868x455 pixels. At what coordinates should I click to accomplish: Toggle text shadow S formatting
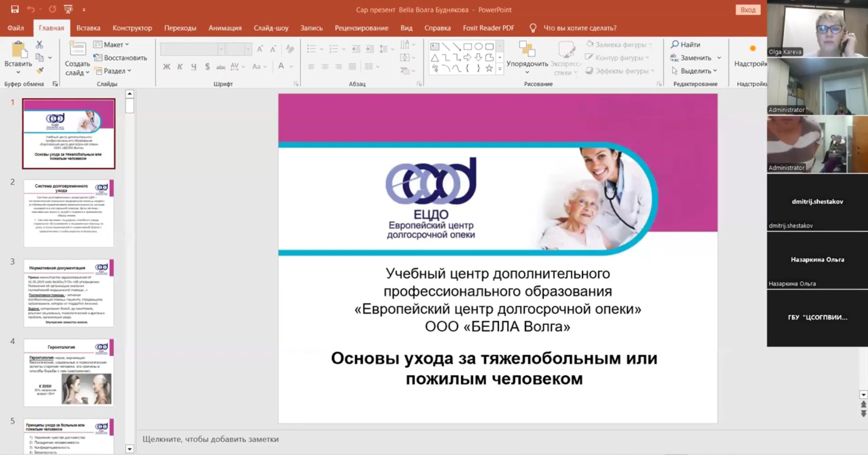point(207,67)
